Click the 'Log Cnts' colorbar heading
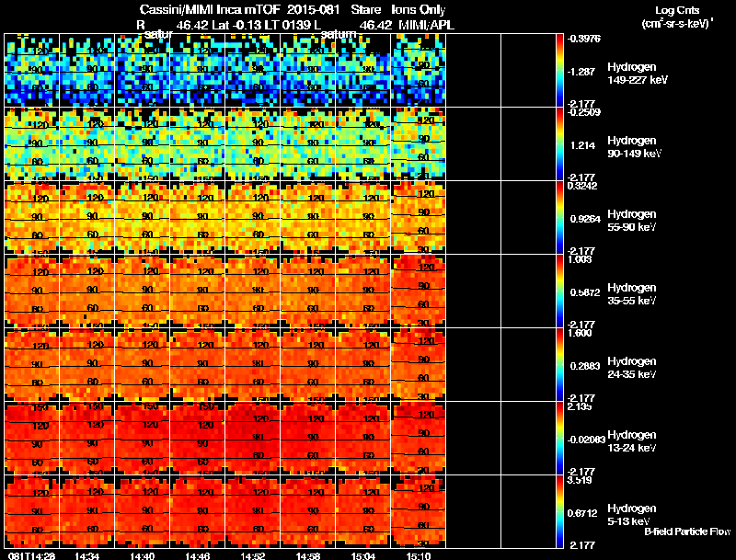This screenshot has width=736, height=560. pyautogui.click(x=677, y=10)
